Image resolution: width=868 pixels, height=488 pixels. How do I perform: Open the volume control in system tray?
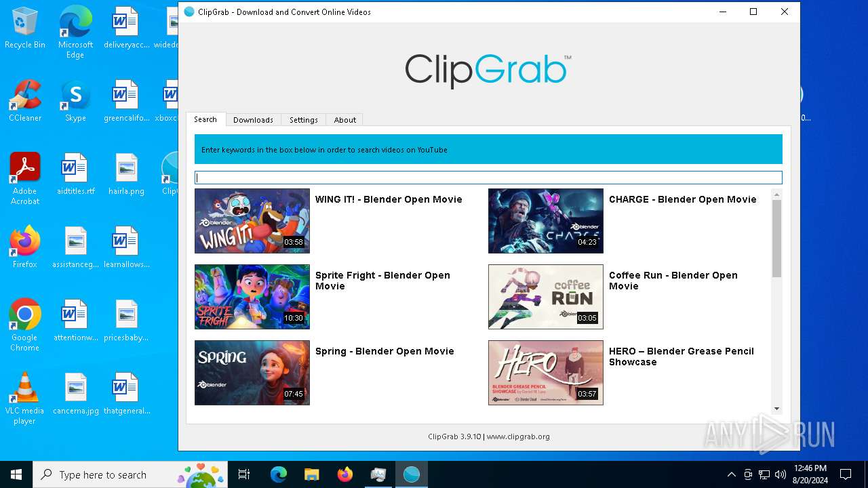(781, 474)
